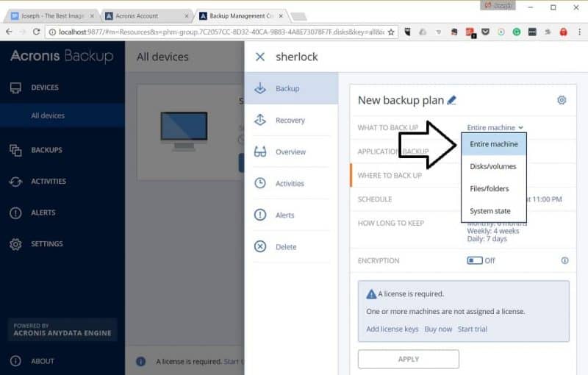Click the site info icon in address bar

(52, 32)
